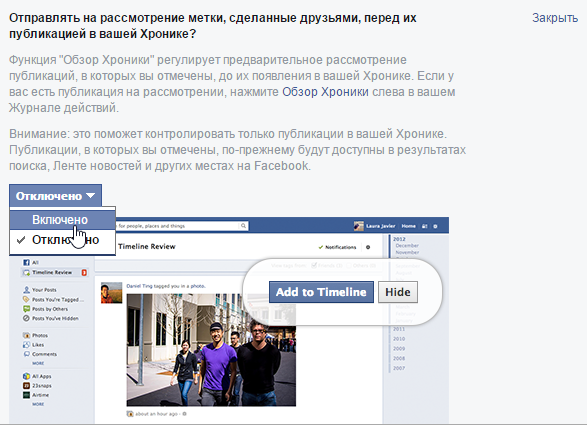This screenshot has height=426, width=587.
Task: Click the Likes thumbs-up icon
Action: pos(26,344)
